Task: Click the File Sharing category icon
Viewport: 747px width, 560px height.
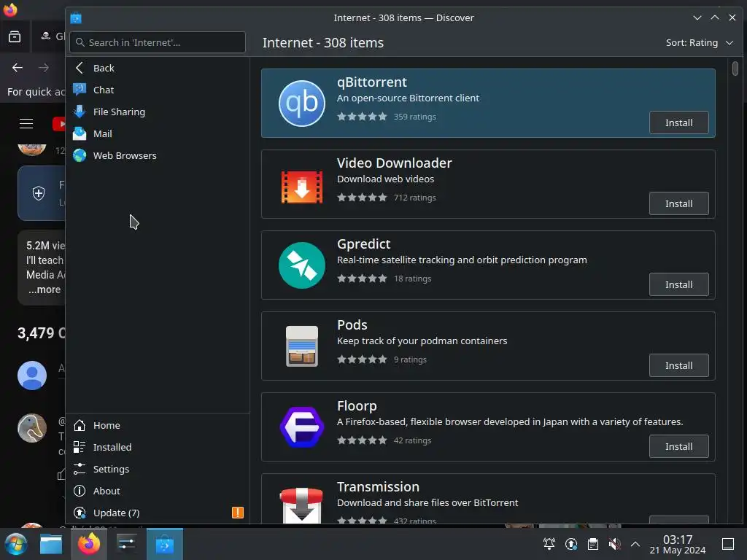Action: tap(80, 112)
